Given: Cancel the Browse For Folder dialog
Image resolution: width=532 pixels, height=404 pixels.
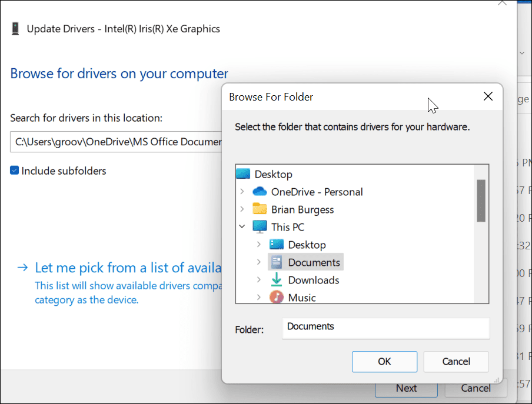Looking at the screenshot, I should pos(455,362).
